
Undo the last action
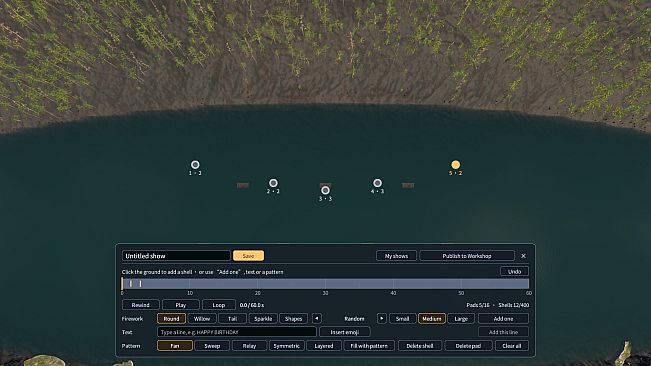(514, 271)
